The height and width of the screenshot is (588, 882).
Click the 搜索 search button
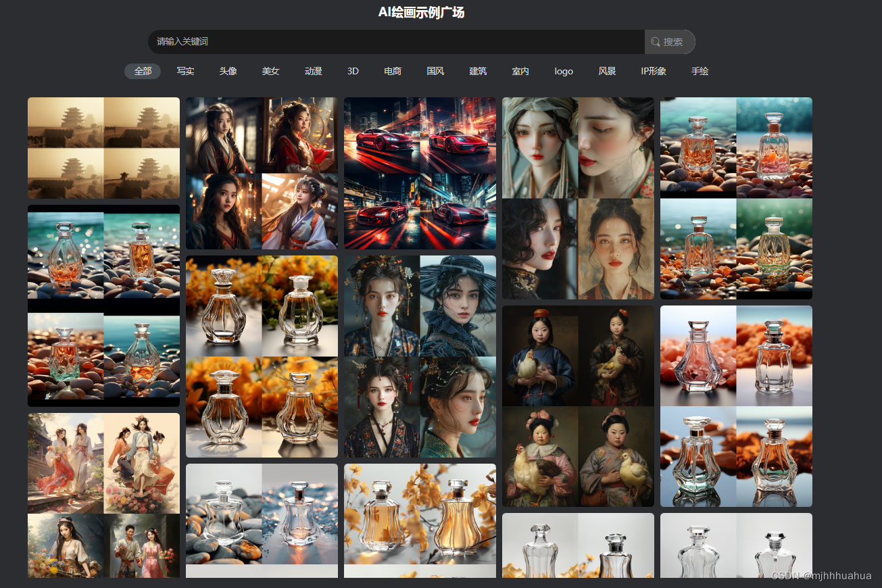669,42
